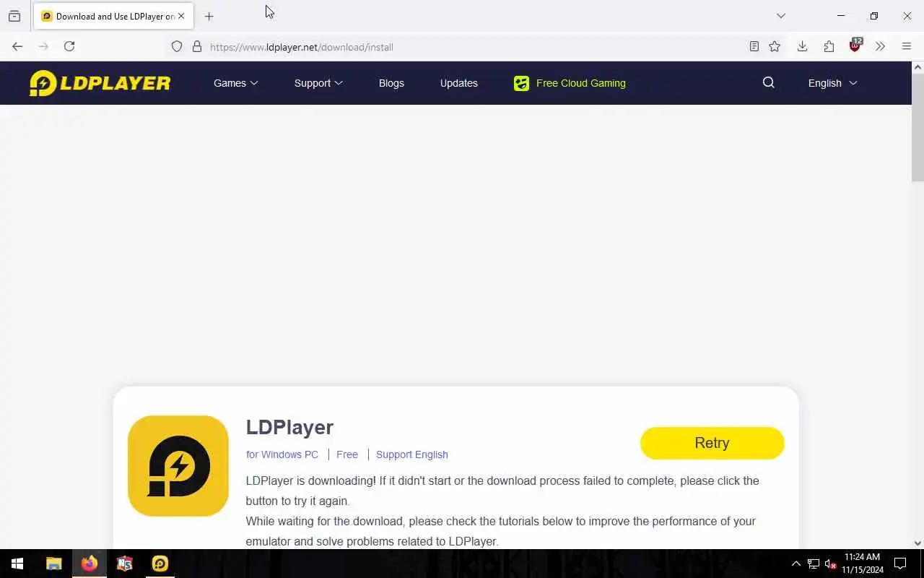
Task: List all tabs with the dropdown arrow
Action: (781, 16)
